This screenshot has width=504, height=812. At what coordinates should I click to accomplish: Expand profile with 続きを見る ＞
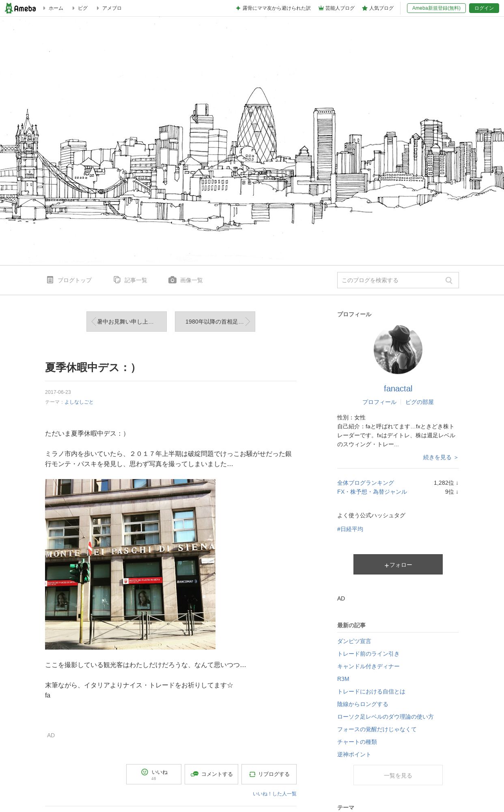(441, 457)
